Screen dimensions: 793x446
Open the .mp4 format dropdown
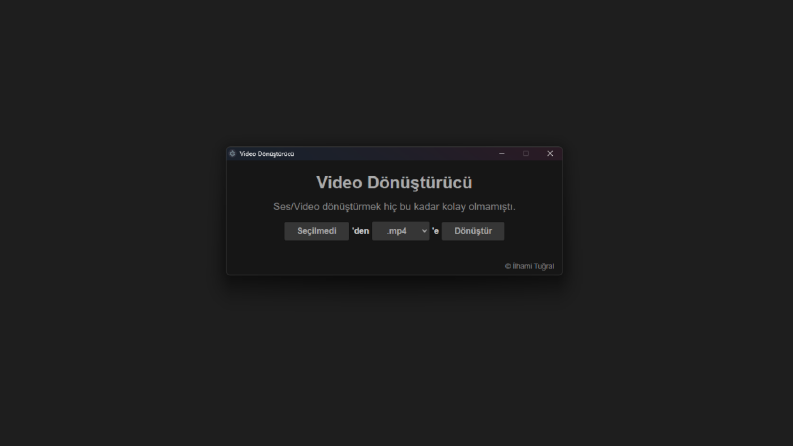401,231
